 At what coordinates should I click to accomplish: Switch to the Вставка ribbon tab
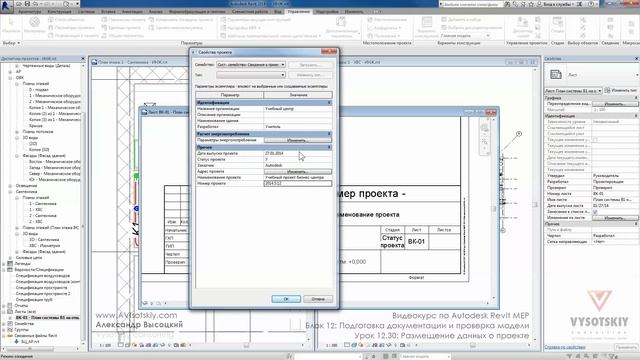click(108, 12)
